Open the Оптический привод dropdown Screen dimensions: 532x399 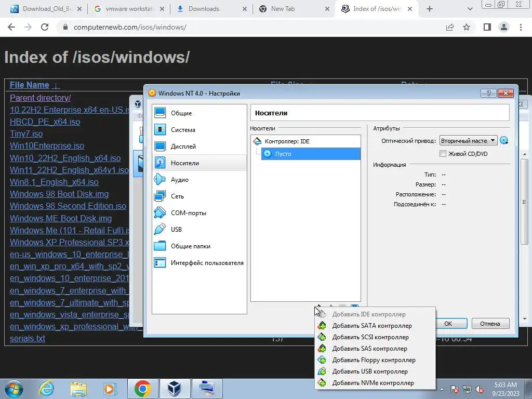tap(468, 140)
